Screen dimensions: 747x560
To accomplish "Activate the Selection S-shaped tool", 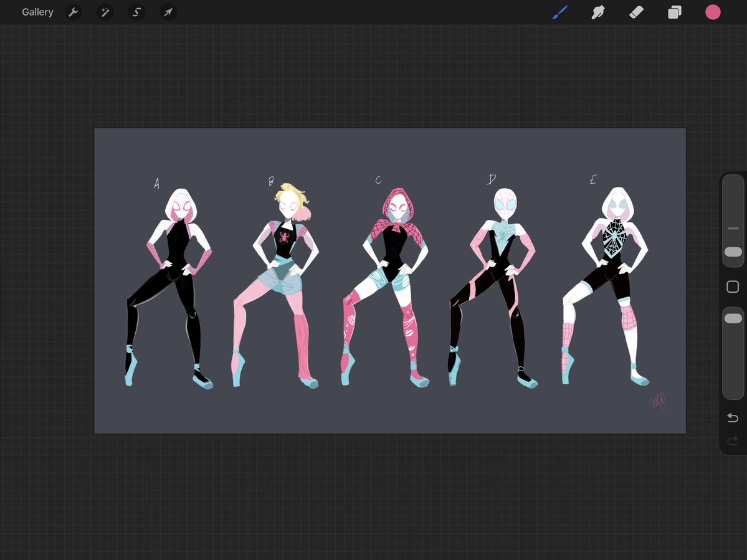I will click(136, 12).
